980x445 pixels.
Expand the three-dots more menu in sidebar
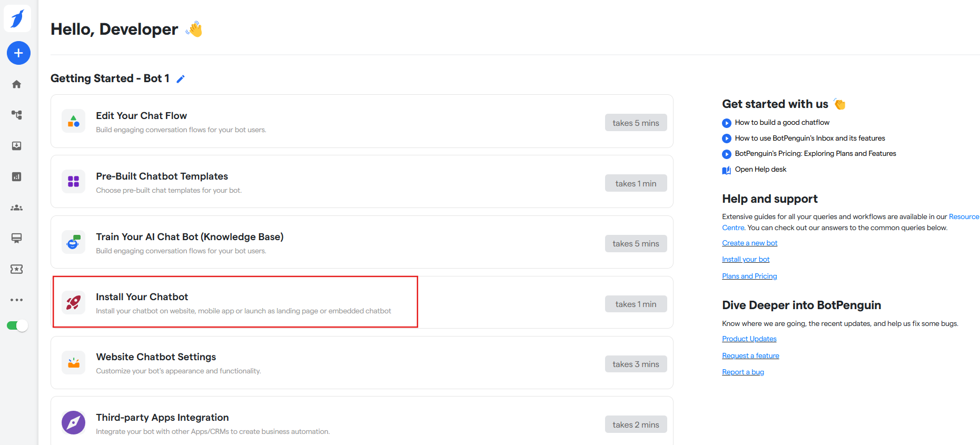(x=17, y=300)
